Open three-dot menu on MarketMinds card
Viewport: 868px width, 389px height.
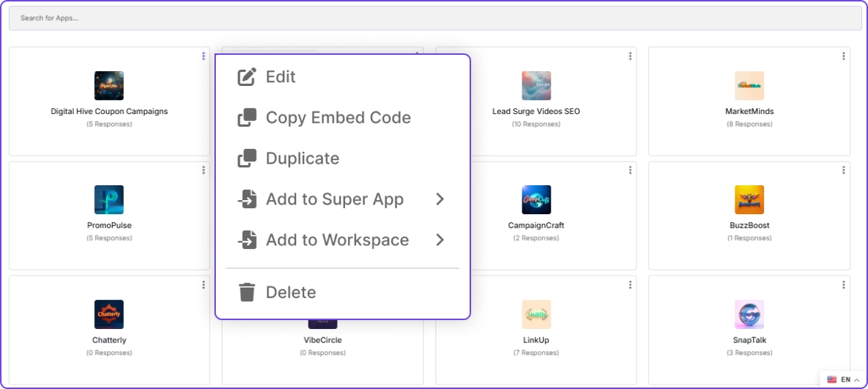(x=844, y=56)
